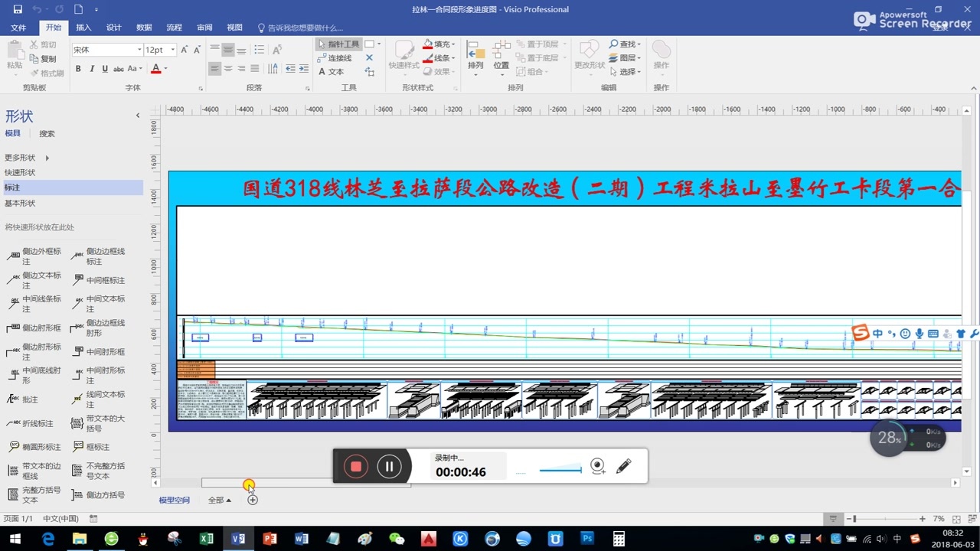Viewport: 980px width, 551px height.
Task: Select the 快速形状 stencil
Action: 20,173
